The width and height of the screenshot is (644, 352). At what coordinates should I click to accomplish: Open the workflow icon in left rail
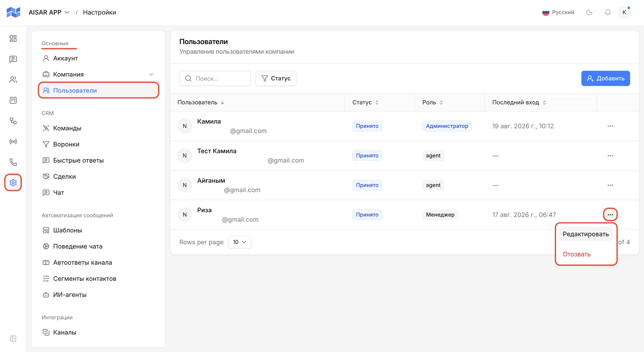[13, 121]
